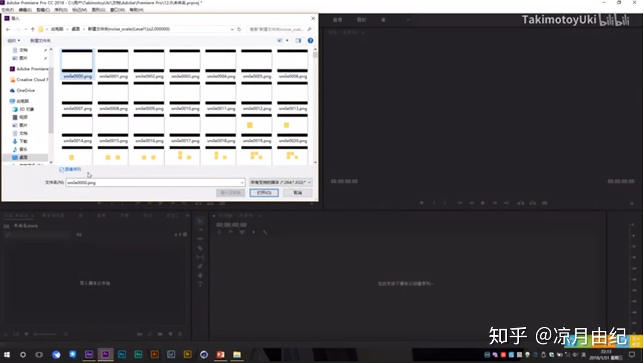This screenshot has height=363, width=644.
Task: Open recent locations dropdown beside Forward arrow
Action: click(x=26, y=29)
